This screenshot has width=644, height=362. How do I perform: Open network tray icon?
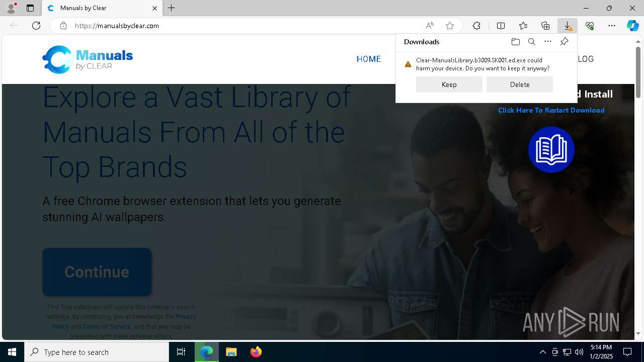point(567,352)
